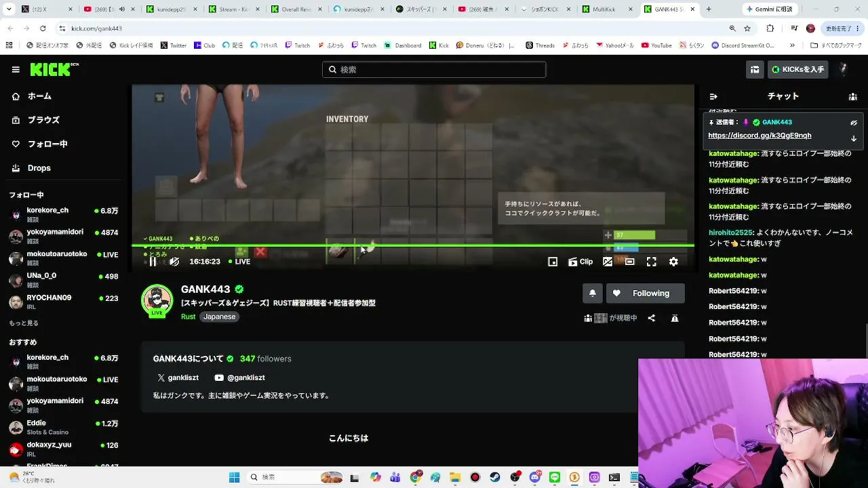Open a new browser tab
Image resolution: width=868 pixels, height=488 pixels.
(x=709, y=9)
